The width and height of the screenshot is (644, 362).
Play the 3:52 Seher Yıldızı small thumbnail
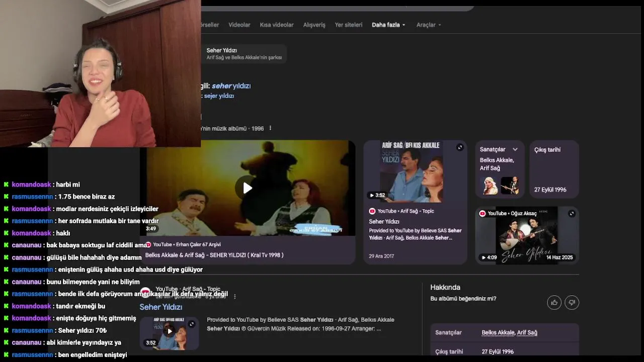[x=170, y=331]
